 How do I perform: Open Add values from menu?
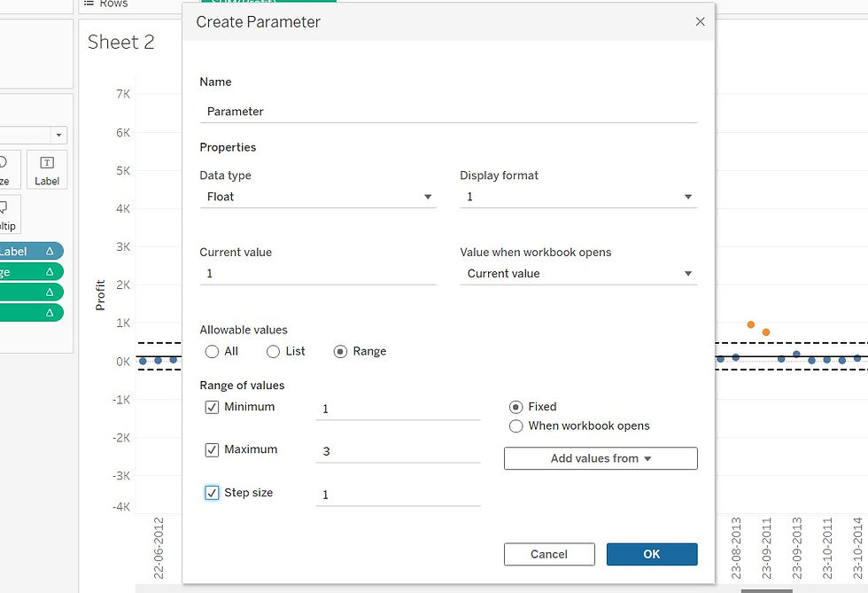tap(601, 458)
